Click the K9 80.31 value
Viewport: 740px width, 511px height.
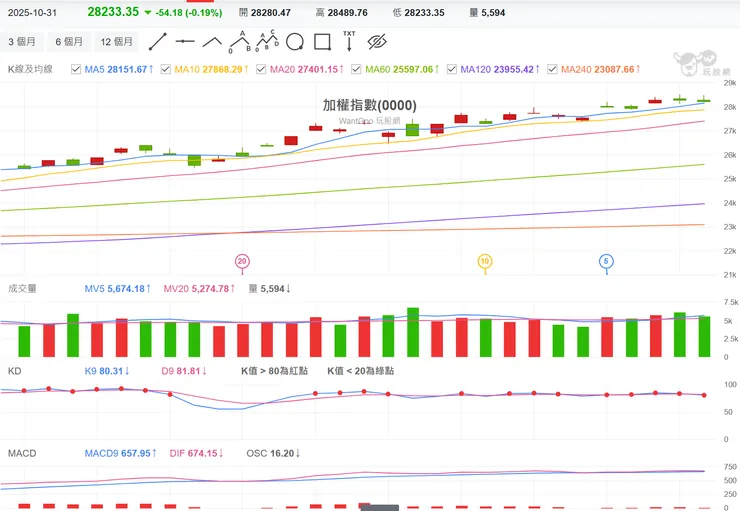107,371
